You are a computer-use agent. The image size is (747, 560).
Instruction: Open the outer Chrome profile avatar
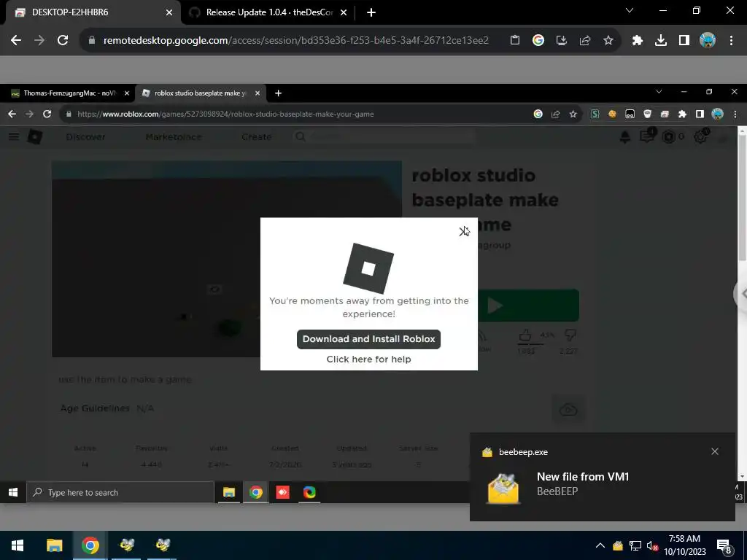(708, 41)
